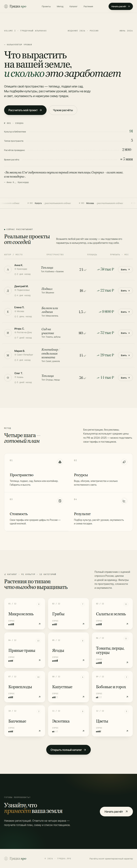Open the Растения nav item

coord(88,6)
